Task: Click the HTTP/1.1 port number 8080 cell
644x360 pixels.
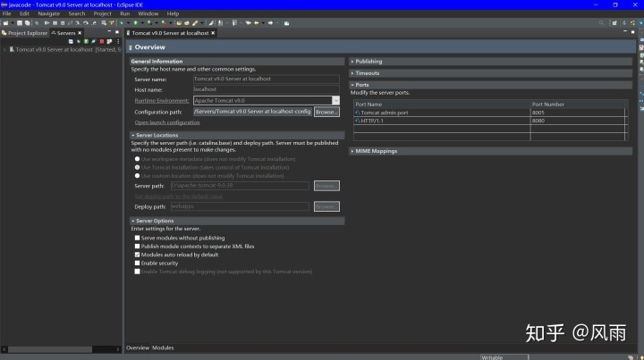Action: pyautogui.click(x=577, y=121)
